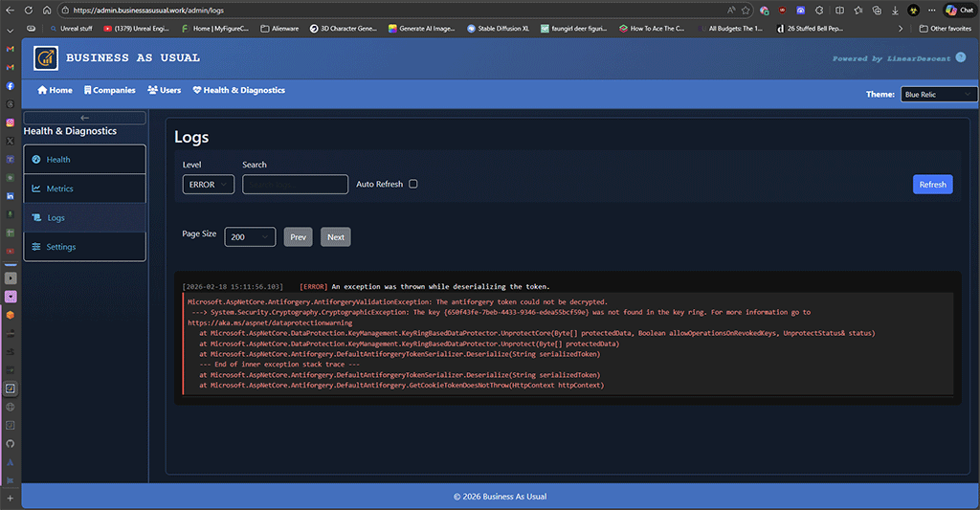This screenshot has width=980, height=510.
Task: Open GitHub from the vertical tab strip
Action: (x=11, y=444)
